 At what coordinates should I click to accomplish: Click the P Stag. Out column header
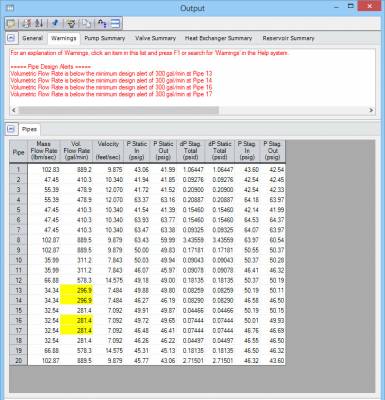point(272,152)
